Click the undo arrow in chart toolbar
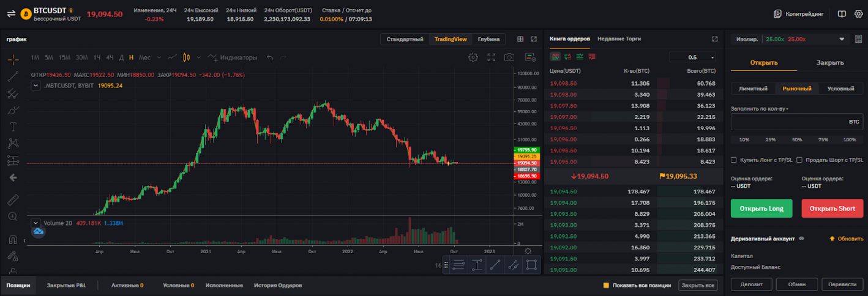 270,57
